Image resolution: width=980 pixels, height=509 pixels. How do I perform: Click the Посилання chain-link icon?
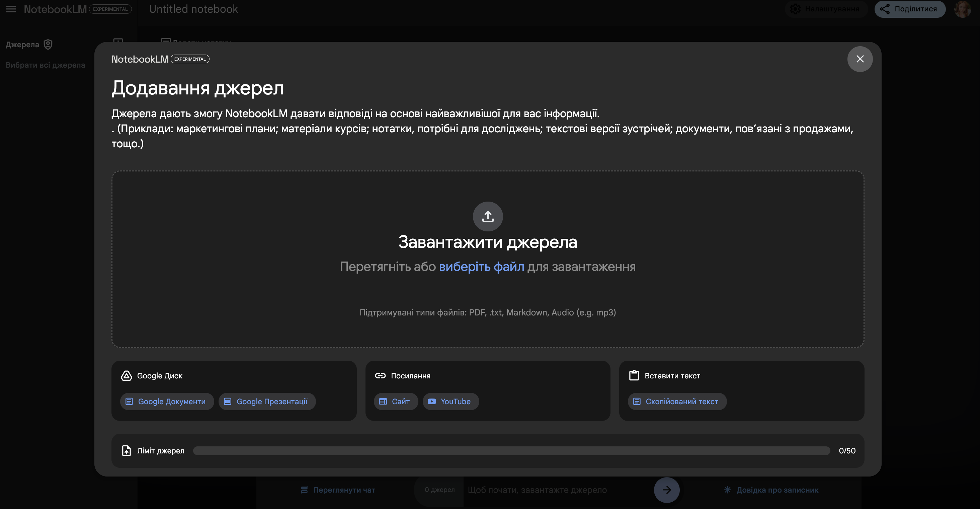pyautogui.click(x=380, y=376)
